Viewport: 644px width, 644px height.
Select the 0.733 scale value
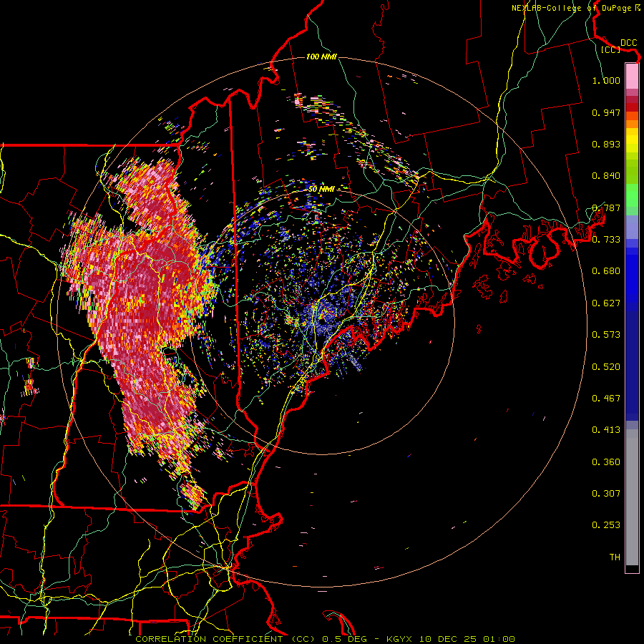pyautogui.click(x=606, y=240)
